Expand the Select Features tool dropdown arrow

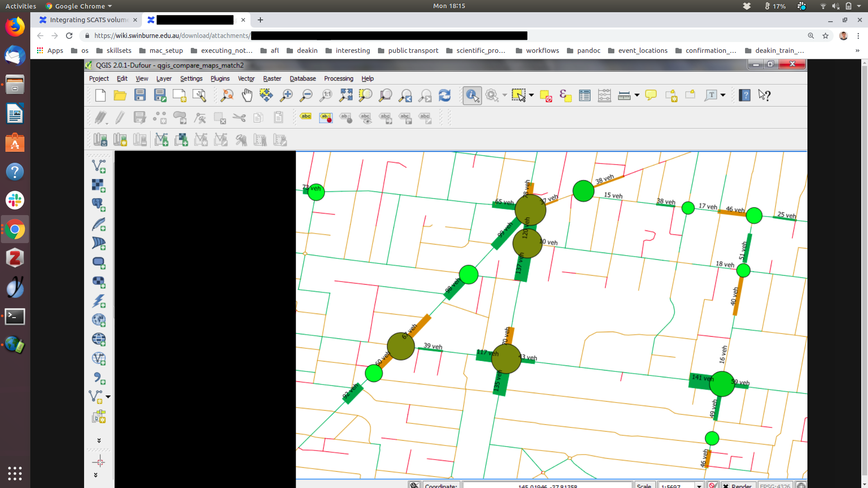coord(531,95)
